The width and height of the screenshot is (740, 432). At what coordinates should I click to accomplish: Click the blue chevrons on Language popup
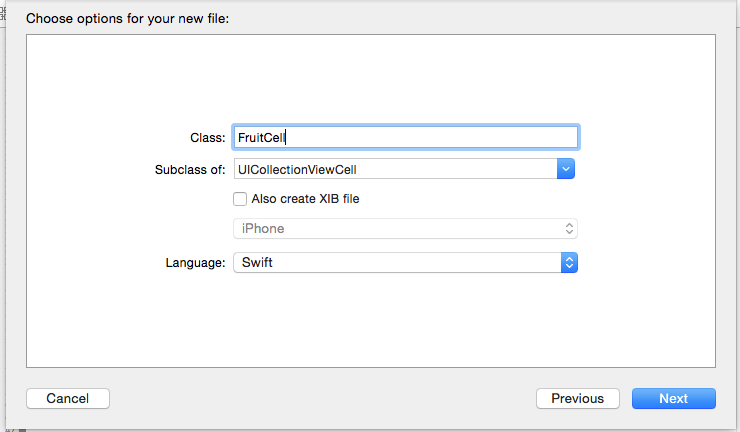point(569,263)
